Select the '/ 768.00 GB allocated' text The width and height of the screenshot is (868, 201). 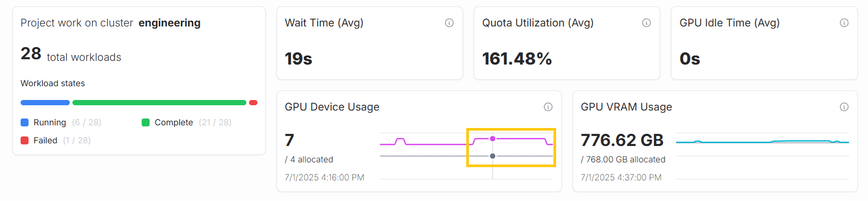point(623,160)
